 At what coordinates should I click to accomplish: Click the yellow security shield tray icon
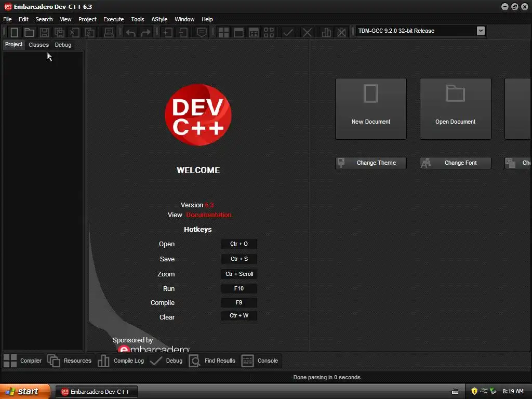click(x=474, y=391)
